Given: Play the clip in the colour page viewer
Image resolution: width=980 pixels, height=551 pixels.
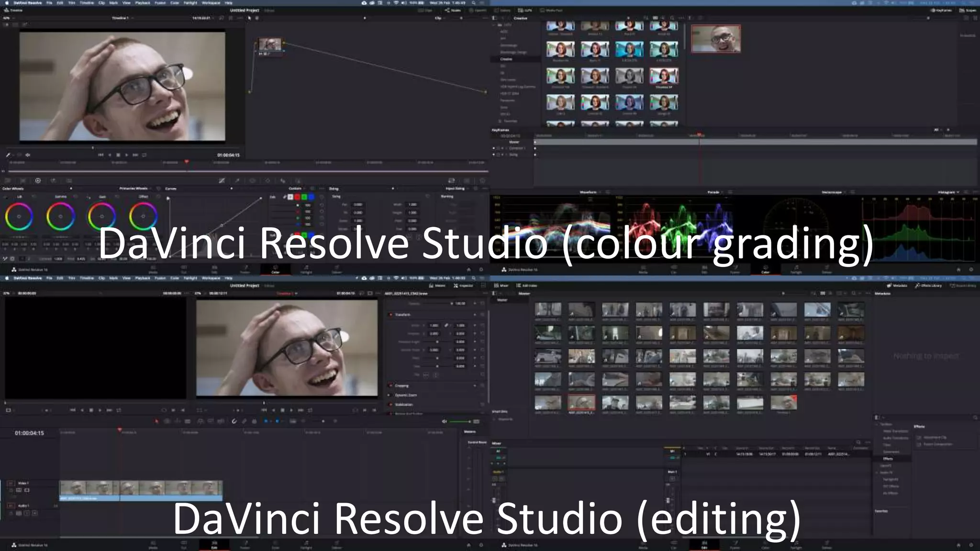Looking at the screenshot, I should [127, 155].
